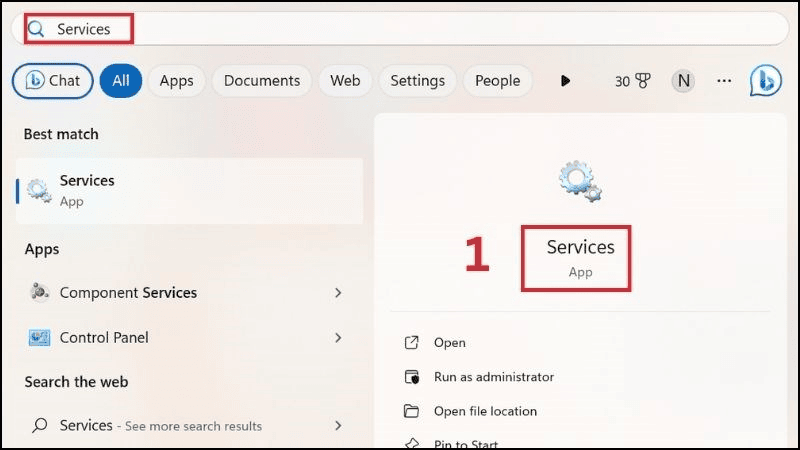The image size is (800, 450).
Task: Select the Services best match result
Action: click(x=190, y=190)
